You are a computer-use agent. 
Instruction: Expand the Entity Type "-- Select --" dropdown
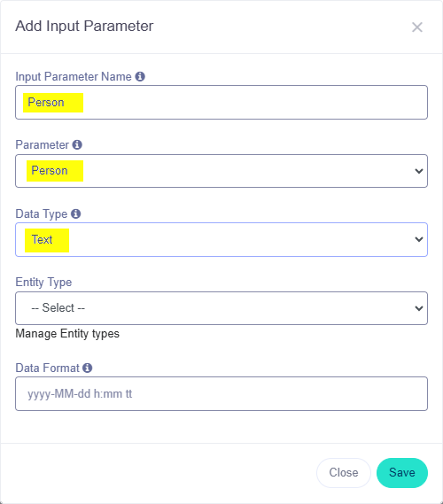(x=221, y=308)
